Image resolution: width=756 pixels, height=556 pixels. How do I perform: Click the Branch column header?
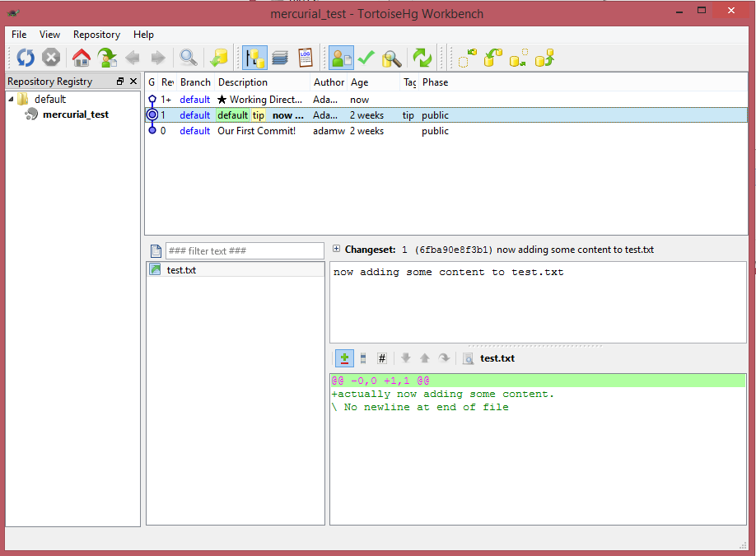(x=196, y=82)
